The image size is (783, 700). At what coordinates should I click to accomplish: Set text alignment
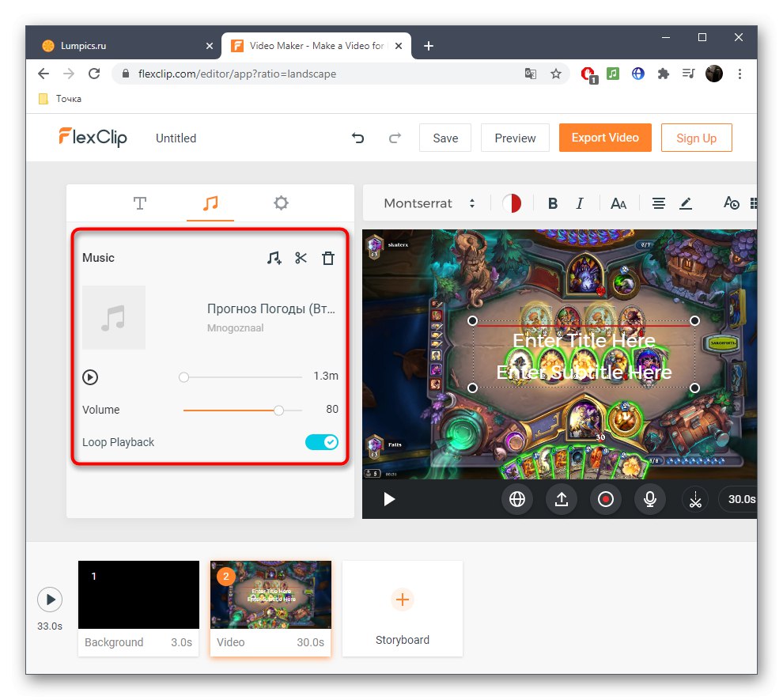click(659, 203)
